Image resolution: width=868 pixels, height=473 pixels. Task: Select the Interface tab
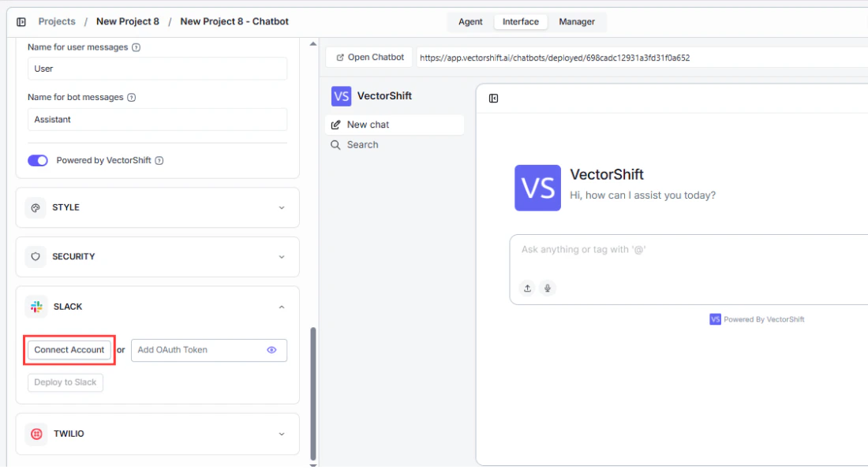click(x=520, y=22)
